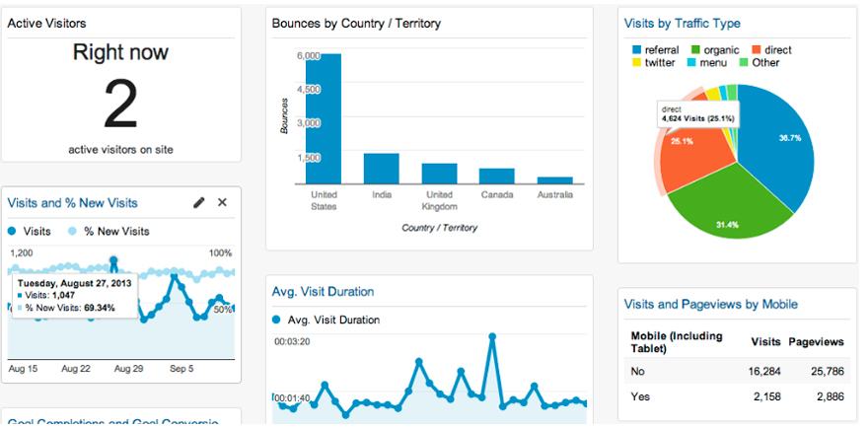Viewport: 868px width, 429px height.
Task: Click the United States bounce bar
Action: [324, 118]
